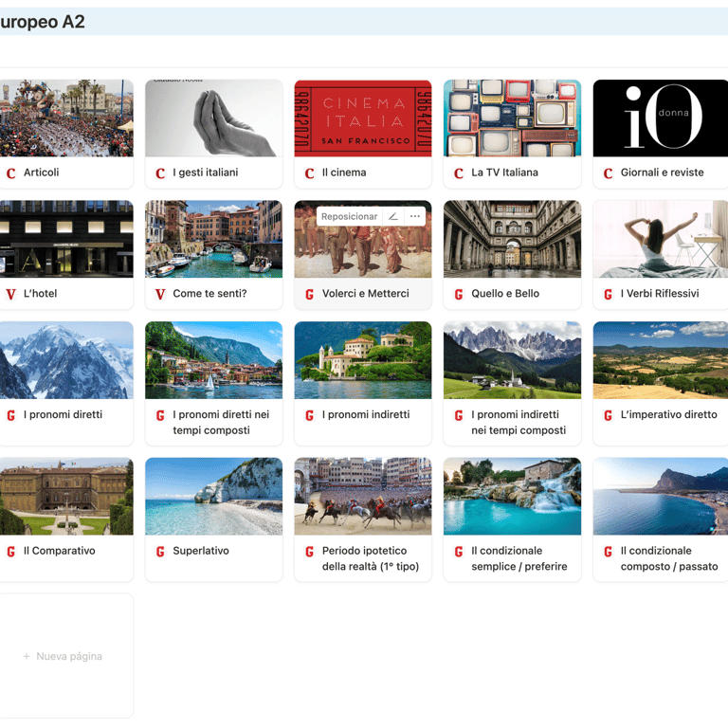Click the snowy mountain cover of I pronomi diretti
The image size is (728, 728).
coord(66,360)
